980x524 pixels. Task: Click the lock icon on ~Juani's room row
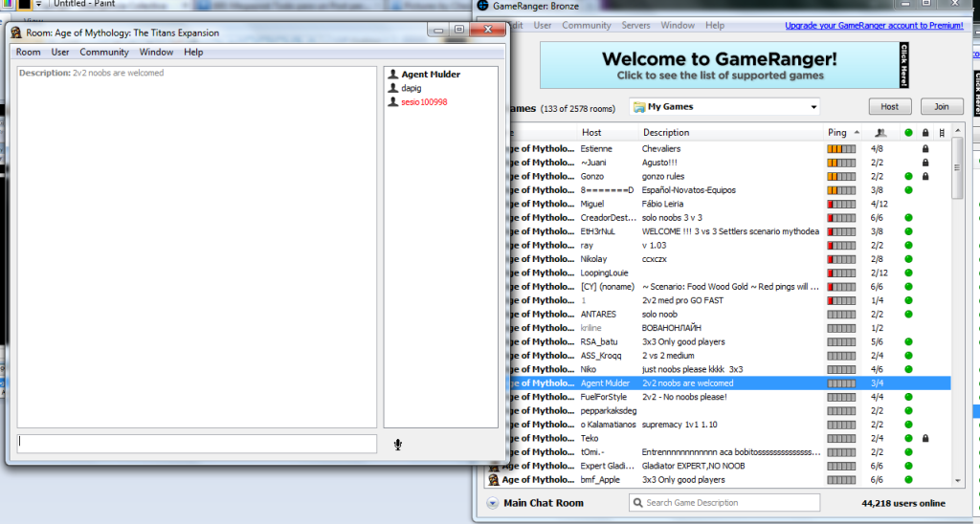[925, 163]
